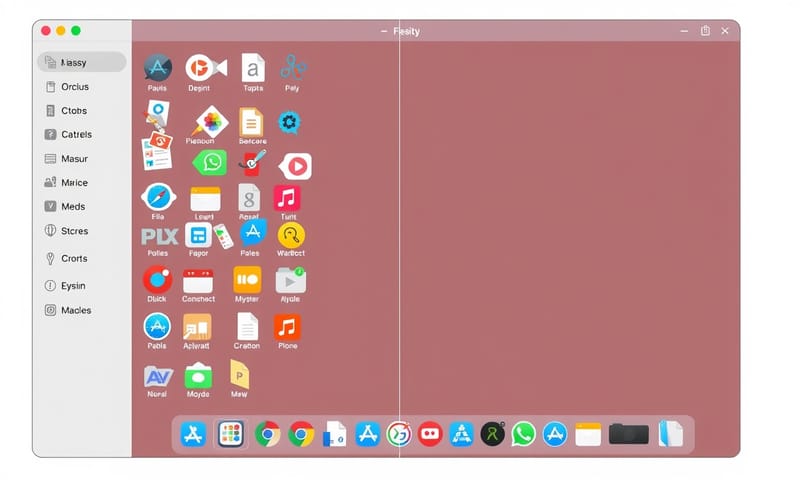Image resolution: width=800 pixels, height=480 pixels.
Task: Click the Pely app icon
Action: 293,67
